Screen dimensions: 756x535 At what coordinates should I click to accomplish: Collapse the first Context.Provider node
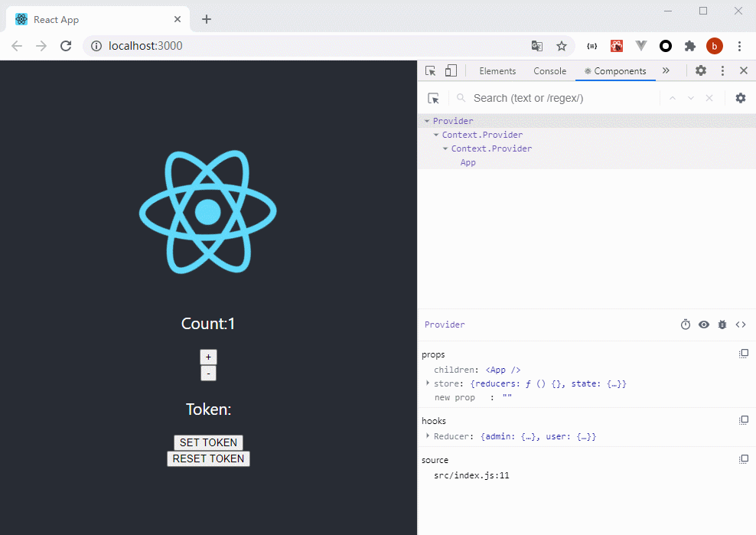tap(436, 135)
